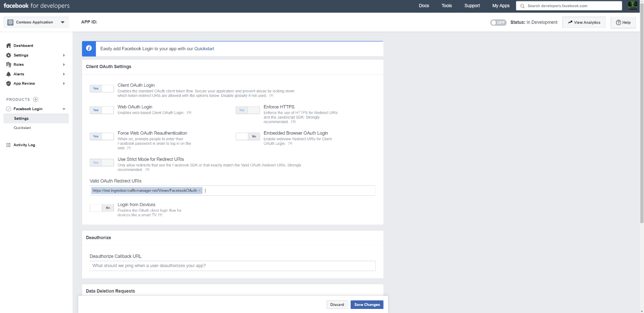Click the View Analytics button
Viewport: 644px width, 313px height.
tap(584, 22)
